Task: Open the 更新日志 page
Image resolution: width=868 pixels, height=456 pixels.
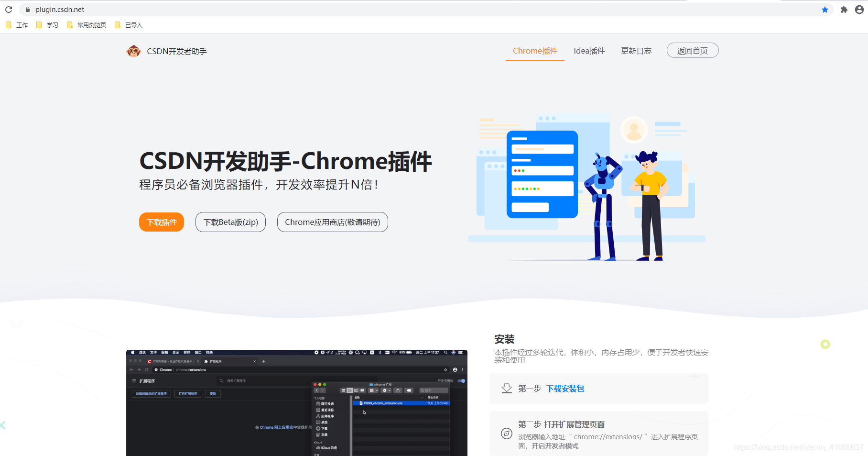Action: click(636, 51)
